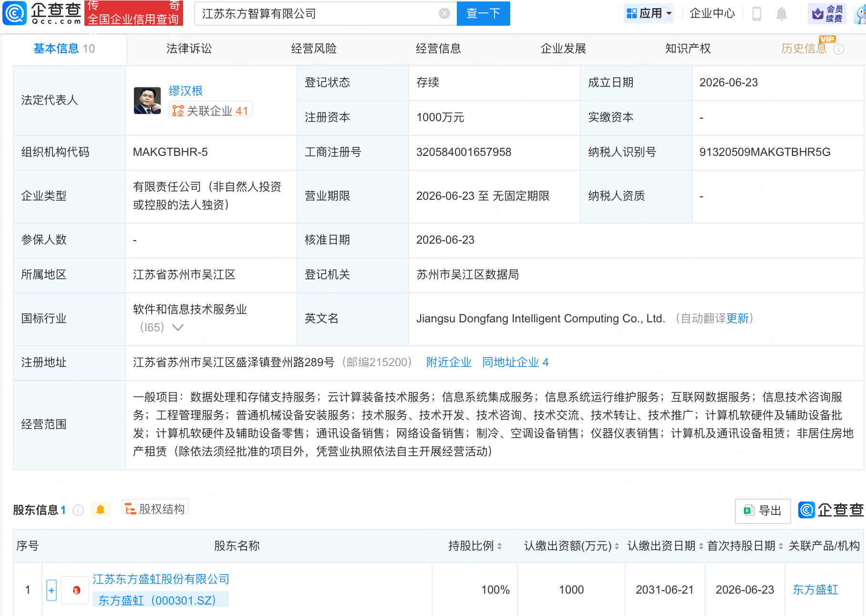Open the mobile phone icon in header
This screenshot has height=616, width=866.
756,13
